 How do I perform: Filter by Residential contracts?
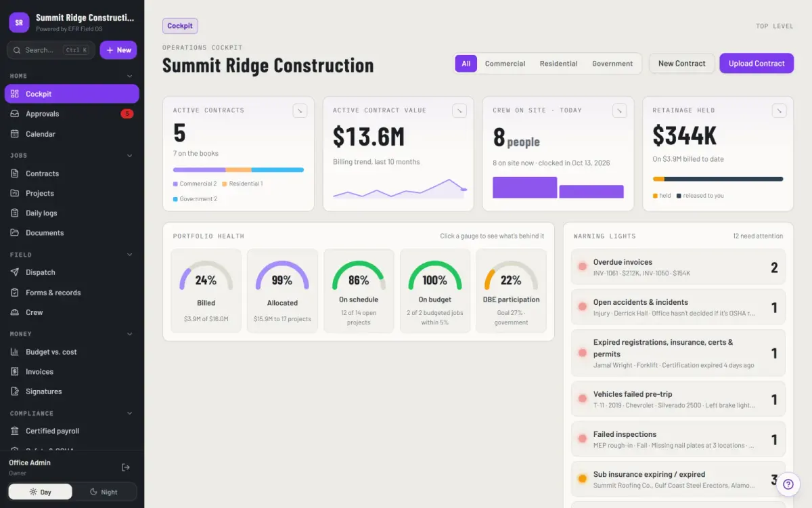(558, 64)
